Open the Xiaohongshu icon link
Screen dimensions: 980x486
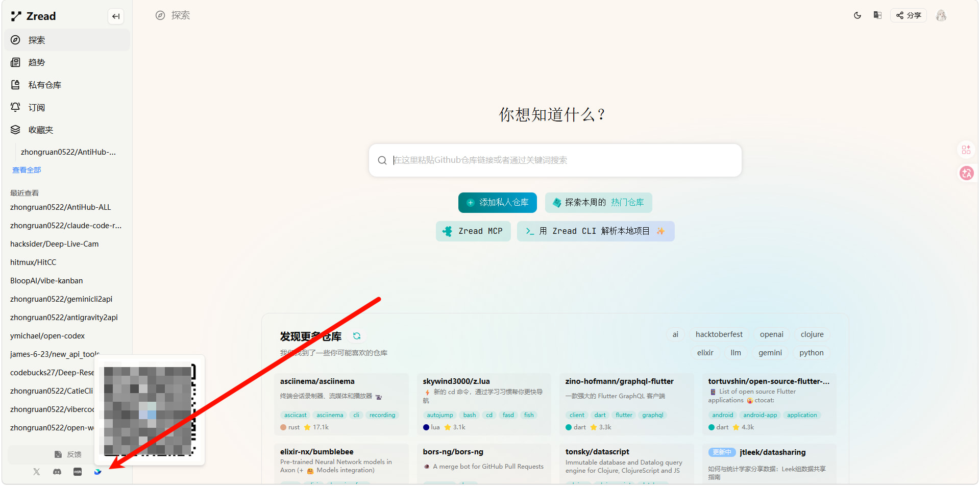point(78,472)
